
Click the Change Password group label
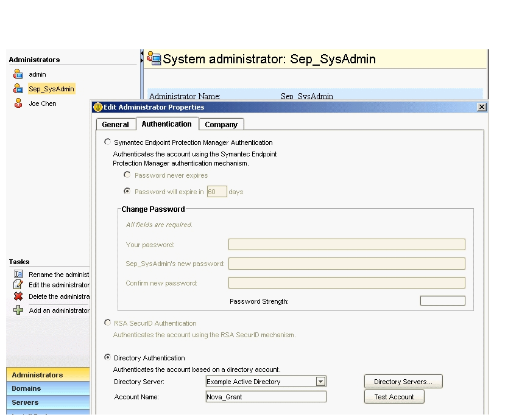click(153, 209)
